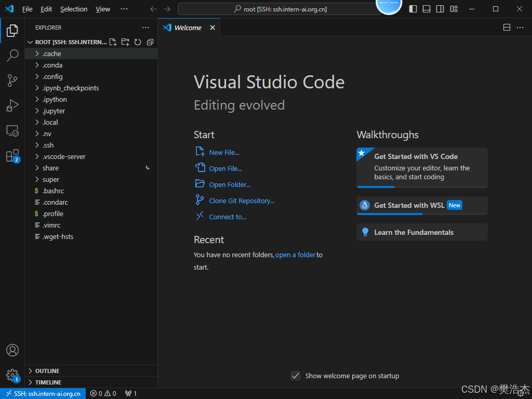Open the Selection menu
Image resolution: width=532 pixels, height=399 pixels.
click(x=74, y=9)
